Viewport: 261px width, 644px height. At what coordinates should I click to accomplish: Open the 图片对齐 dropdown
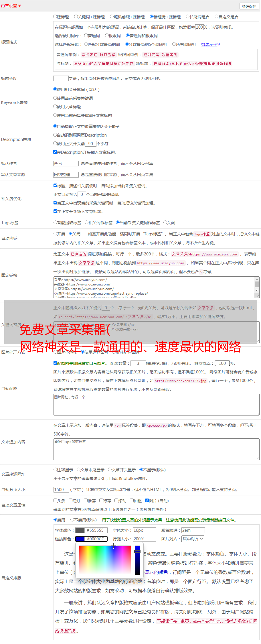tap(193, 539)
